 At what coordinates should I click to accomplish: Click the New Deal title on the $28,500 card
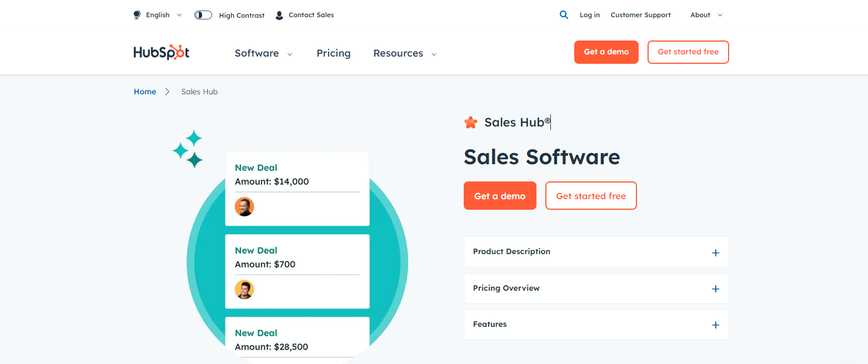[256, 333]
